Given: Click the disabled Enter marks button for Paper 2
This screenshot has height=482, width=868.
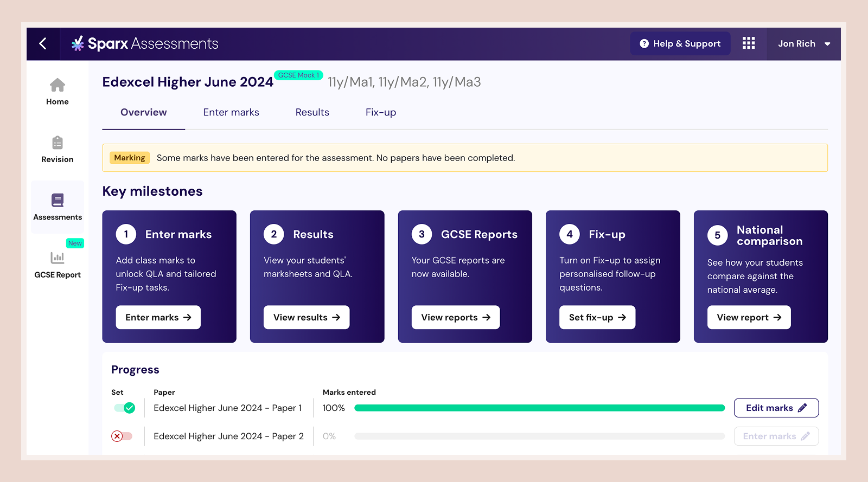Looking at the screenshot, I should pos(776,436).
